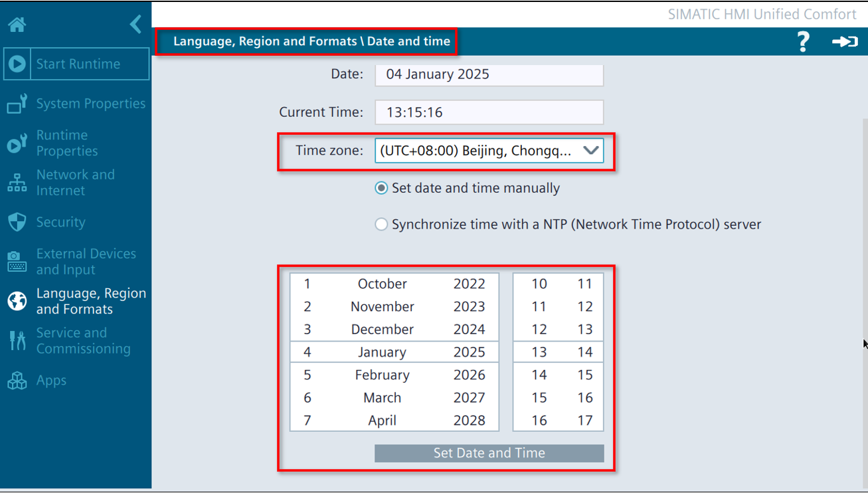
Task: Click the Current Time field
Action: pyautogui.click(x=489, y=112)
